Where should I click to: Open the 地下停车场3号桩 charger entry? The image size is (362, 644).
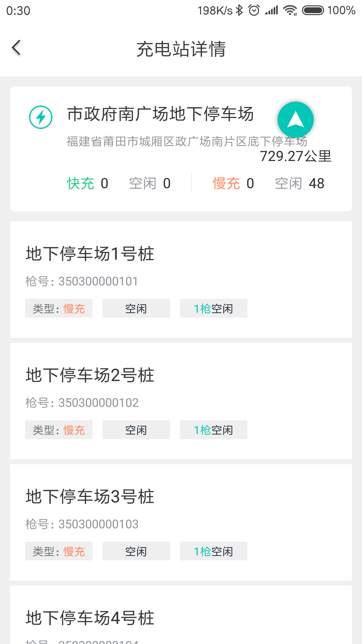(x=90, y=496)
